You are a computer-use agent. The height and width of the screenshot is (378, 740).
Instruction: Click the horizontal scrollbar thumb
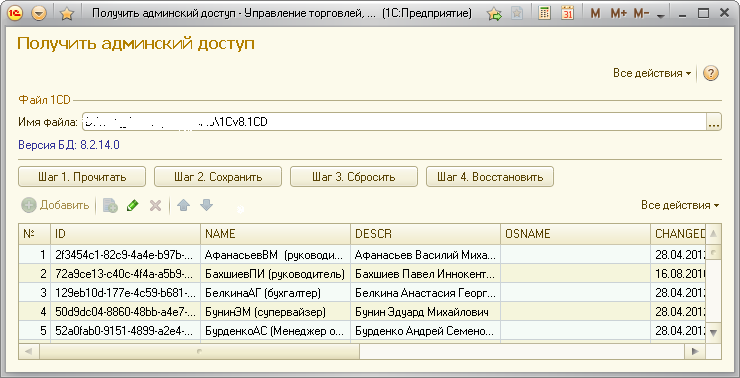pos(199,351)
